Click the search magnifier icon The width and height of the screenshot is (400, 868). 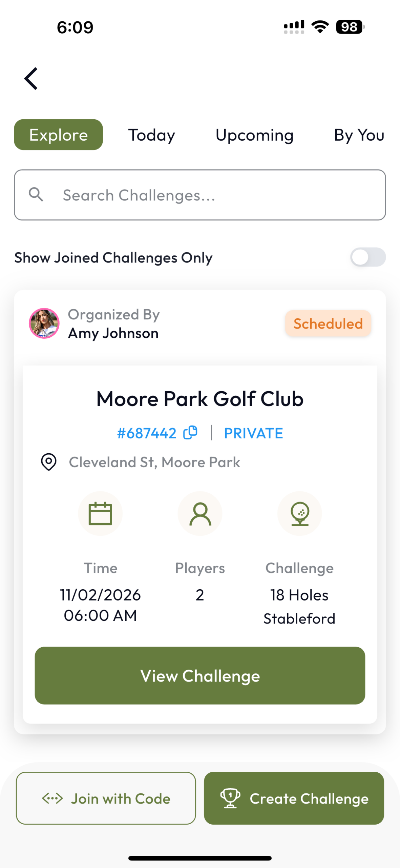36,195
